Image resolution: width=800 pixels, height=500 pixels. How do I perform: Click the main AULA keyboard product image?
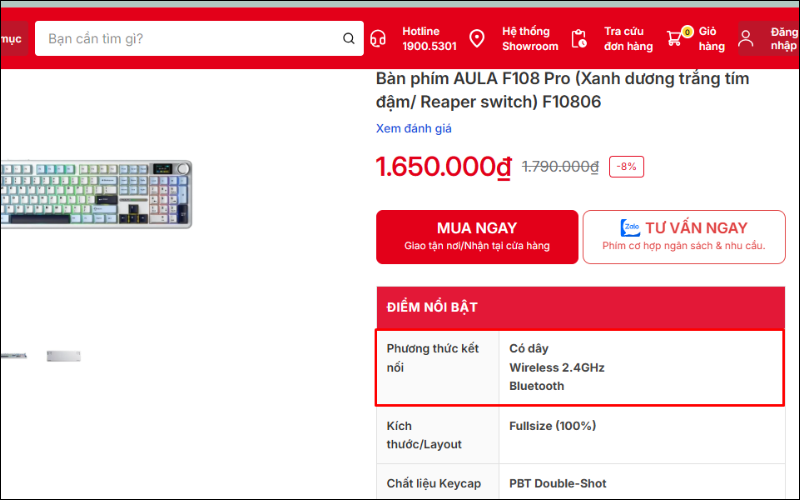pyautogui.click(x=96, y=194)
